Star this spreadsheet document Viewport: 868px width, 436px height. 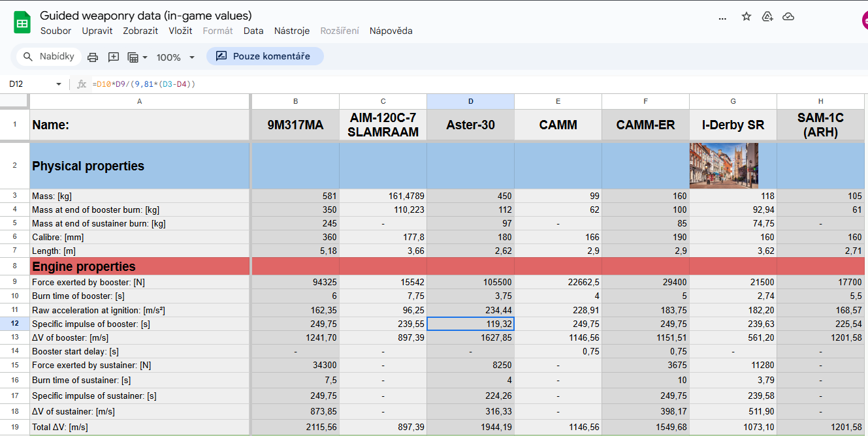pyautogui.click(x=747, y=17)
